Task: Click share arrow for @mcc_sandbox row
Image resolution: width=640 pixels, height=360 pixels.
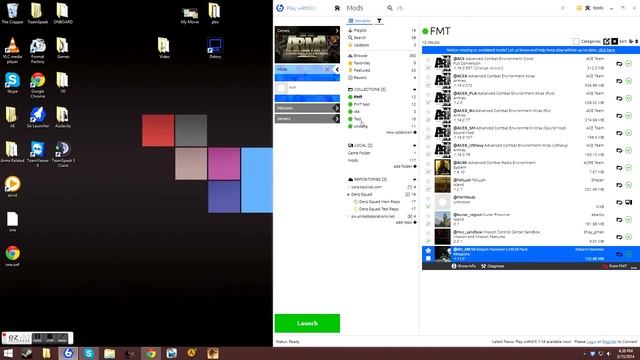Action: click(619, 237)
